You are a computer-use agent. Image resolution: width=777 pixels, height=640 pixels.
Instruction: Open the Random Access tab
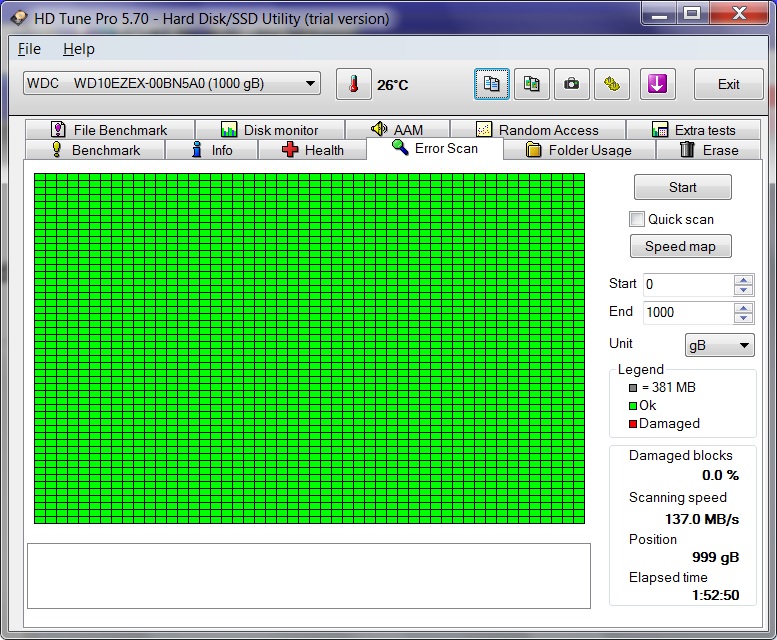[537, 130]
